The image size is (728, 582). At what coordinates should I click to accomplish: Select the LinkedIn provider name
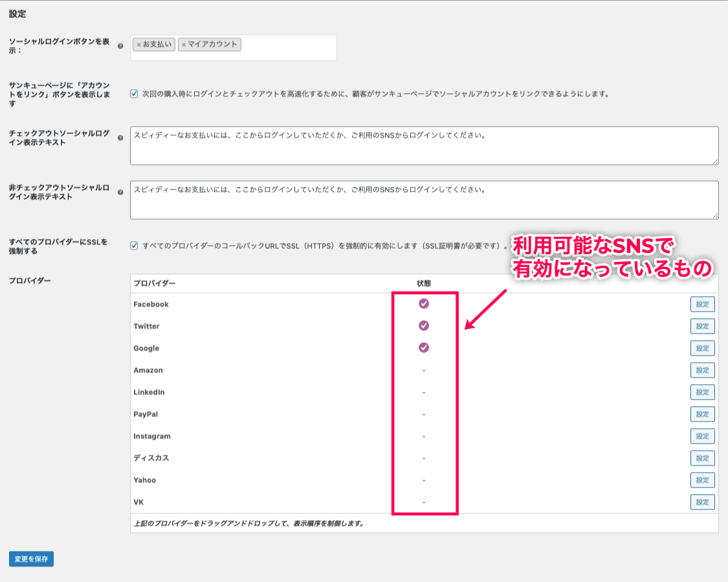pos(149,392)
